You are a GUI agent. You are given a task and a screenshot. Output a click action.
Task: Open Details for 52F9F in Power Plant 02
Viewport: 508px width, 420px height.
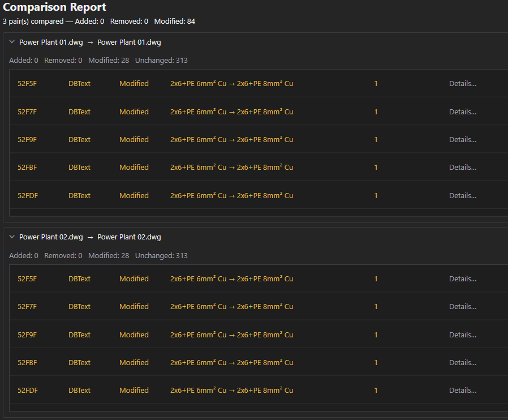click(463, 335)
